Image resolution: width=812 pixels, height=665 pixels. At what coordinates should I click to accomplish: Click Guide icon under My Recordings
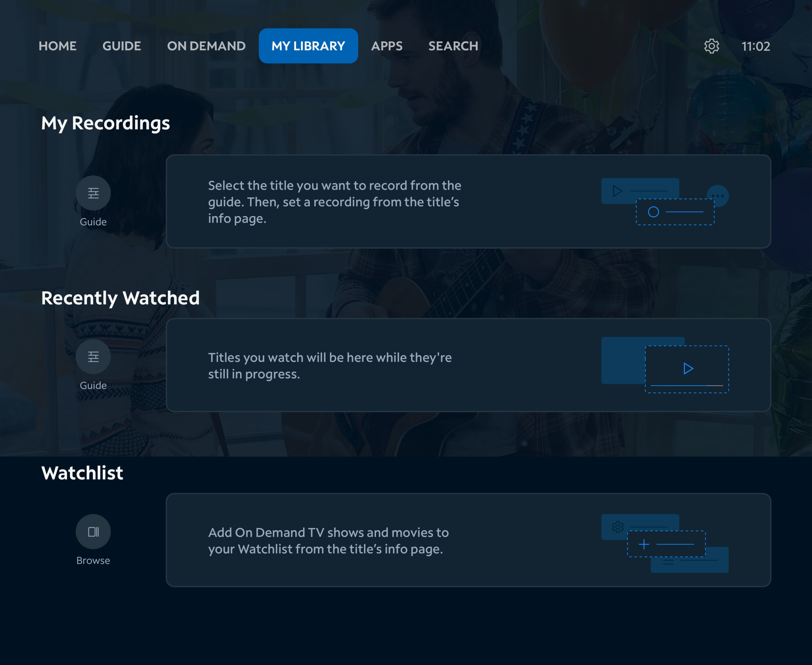click(x=93, y=193)
